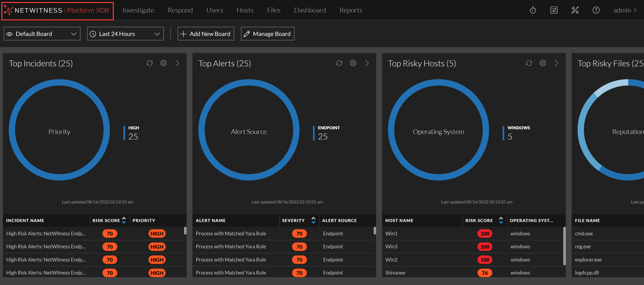Click the Top Incidents table scrollbar
Viewport: 644px width, 285px height.
pyautogui.click(x=185, y=231)
